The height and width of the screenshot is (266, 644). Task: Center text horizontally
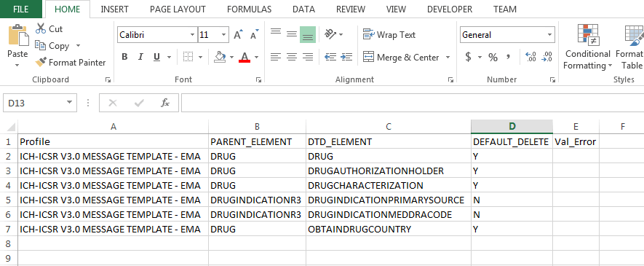tap(292, 57)
